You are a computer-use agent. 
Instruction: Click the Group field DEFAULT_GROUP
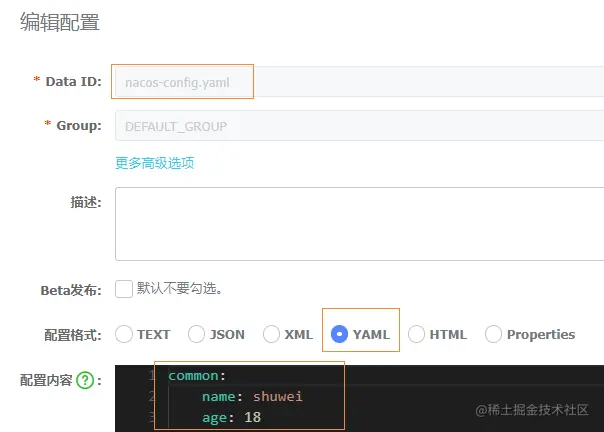pyautogui.click(x=359, y=126)
